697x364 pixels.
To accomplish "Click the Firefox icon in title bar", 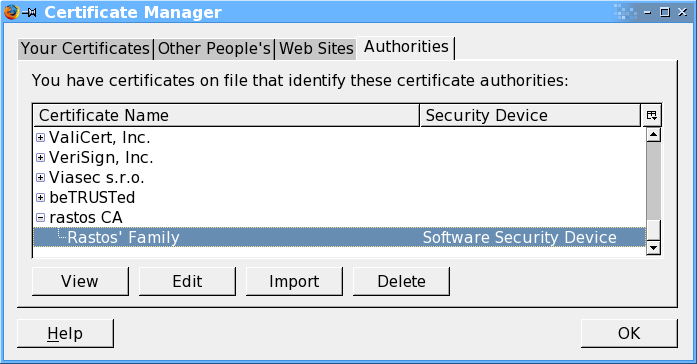I will coord(11,12).
